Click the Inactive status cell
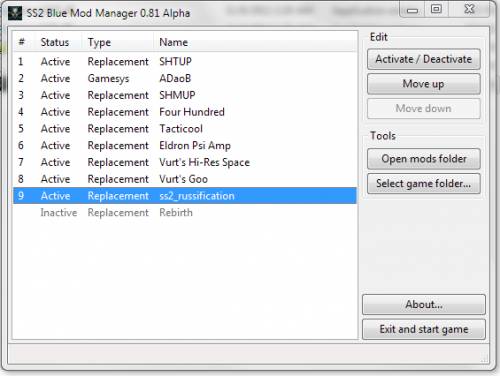This screenshot has height=376, width=500. click(x=59, y=212)
